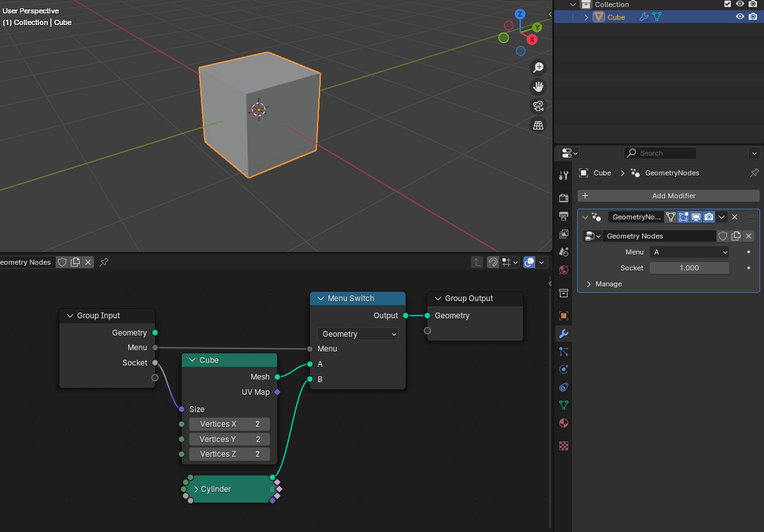Open the World properties tab

pos(564,270)
